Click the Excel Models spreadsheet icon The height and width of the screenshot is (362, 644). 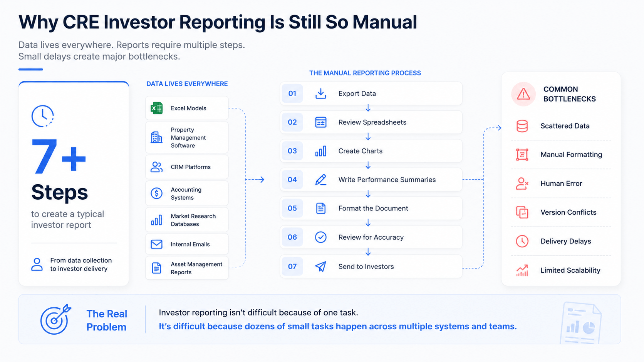pyautogui.click(x=156, y=108)
